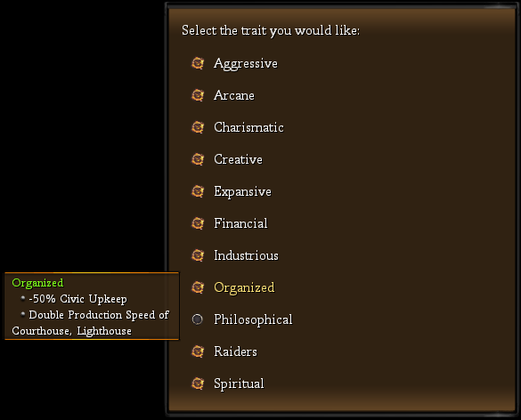Toggle the radio icon beside Spiritual
This screenshot has width=521, height=420.
[x=198, y=384]
